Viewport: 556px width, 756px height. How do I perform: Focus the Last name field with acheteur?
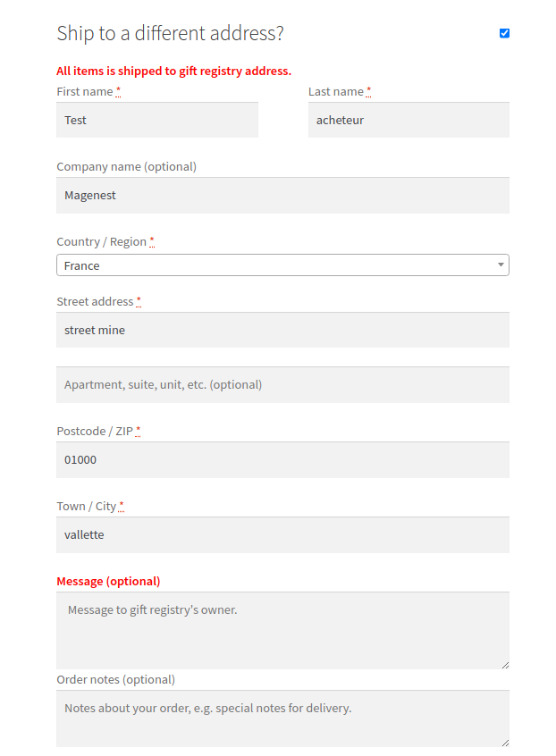point(409,120)
